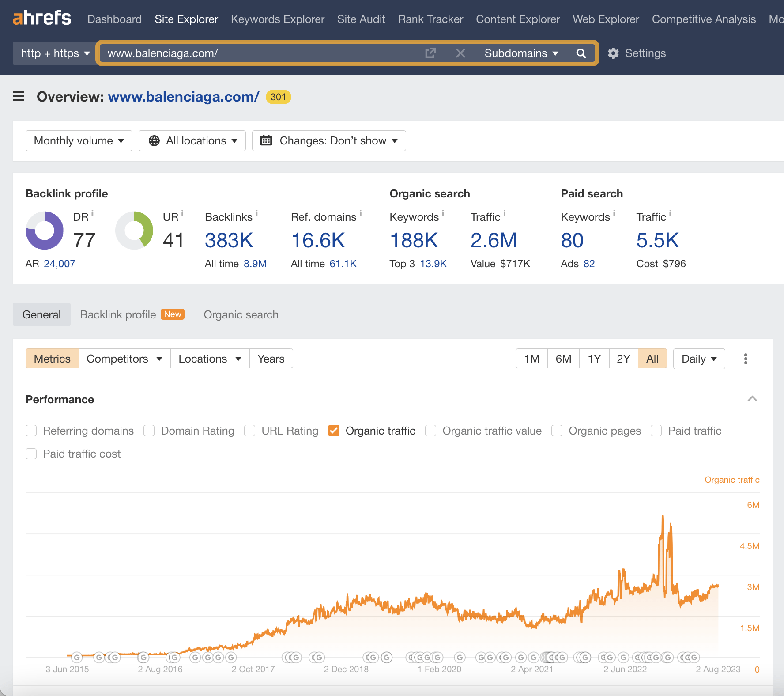Click the globe icon on All locations filter
Screen dimensions: 784x696
pos(154,140)
